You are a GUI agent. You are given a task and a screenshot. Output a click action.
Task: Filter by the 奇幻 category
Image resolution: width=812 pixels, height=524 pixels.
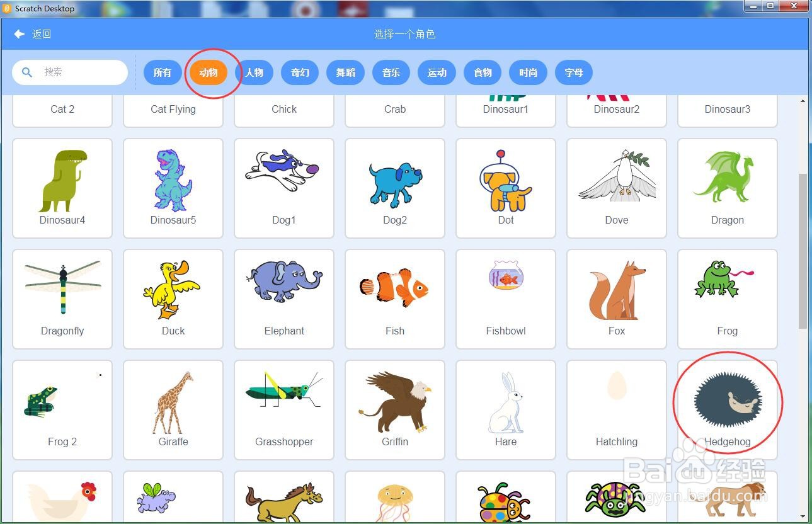point(300,72)
